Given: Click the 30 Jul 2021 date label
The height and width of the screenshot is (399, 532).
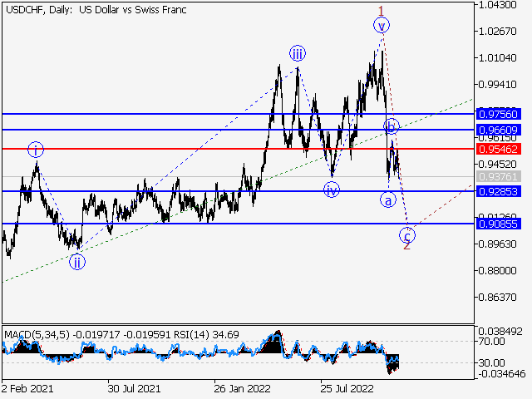Looking at the screenshot, I should click(134, 388).
